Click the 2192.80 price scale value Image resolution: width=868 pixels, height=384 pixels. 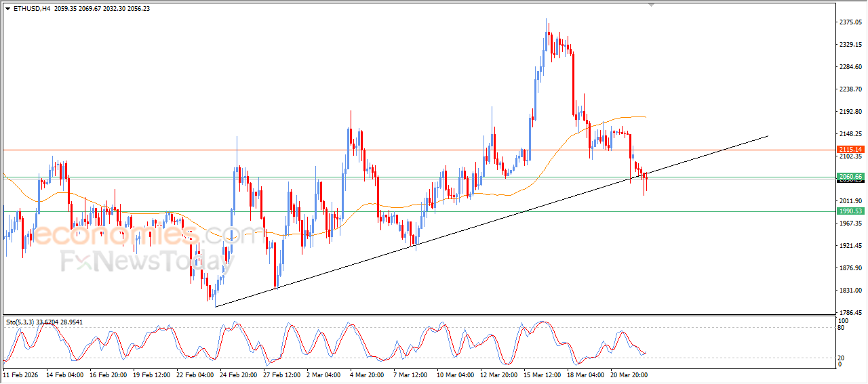850,112
